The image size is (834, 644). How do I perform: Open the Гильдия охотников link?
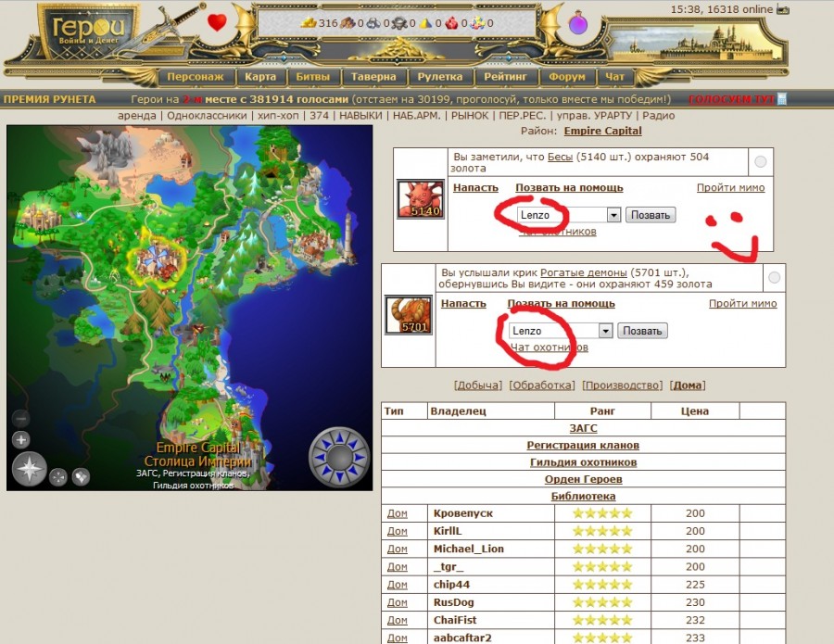pyautogui.click(x=583, y=462)
